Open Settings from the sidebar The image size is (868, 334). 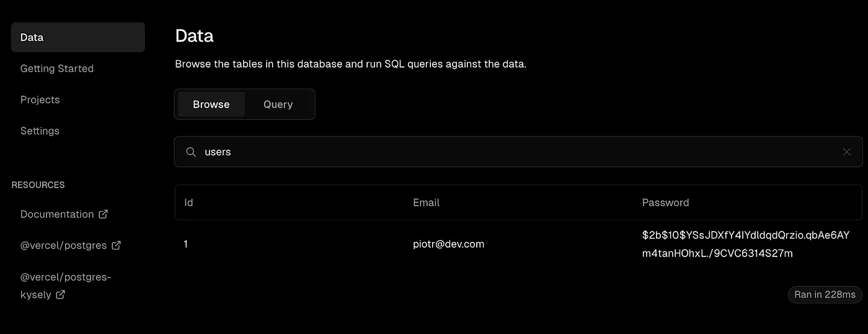click(x=40, y=131)
